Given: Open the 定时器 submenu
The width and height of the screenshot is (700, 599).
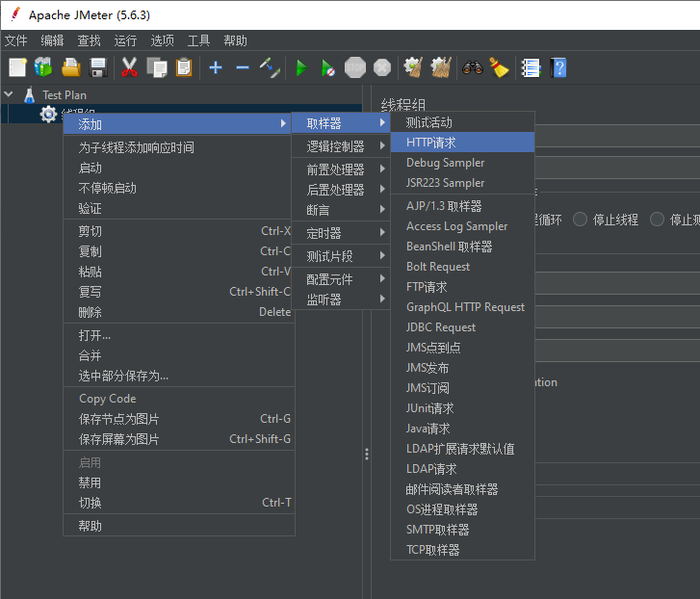Looking at the screenshot, I should (x=324, y=233).
